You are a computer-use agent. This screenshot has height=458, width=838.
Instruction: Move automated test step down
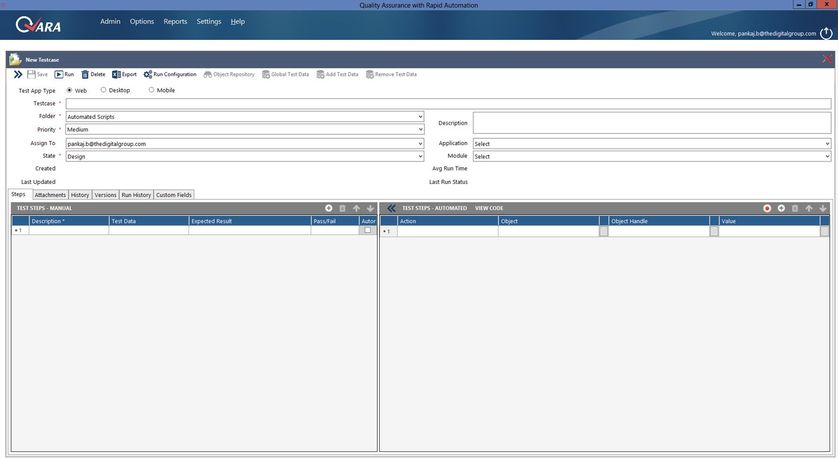pyautogui.click(x=823, y=208)
